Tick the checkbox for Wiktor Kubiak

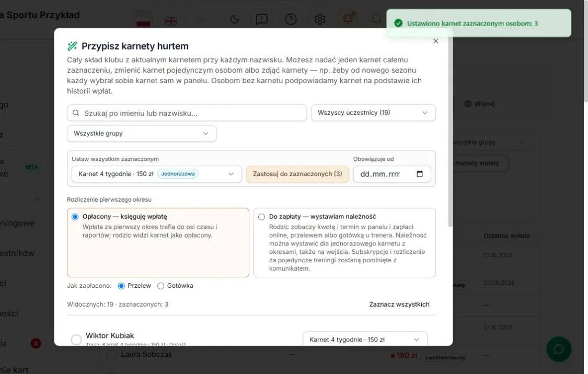click(x=76, y=339)
